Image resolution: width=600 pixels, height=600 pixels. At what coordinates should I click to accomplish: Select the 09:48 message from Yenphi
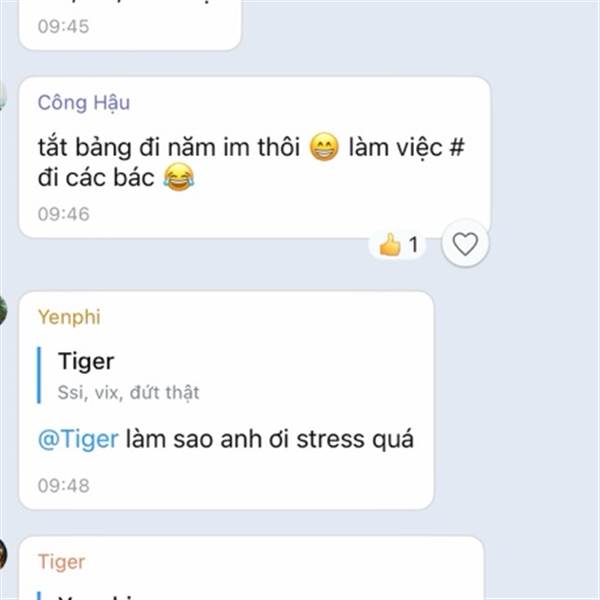pyautogui.click(x=226, y=400)
